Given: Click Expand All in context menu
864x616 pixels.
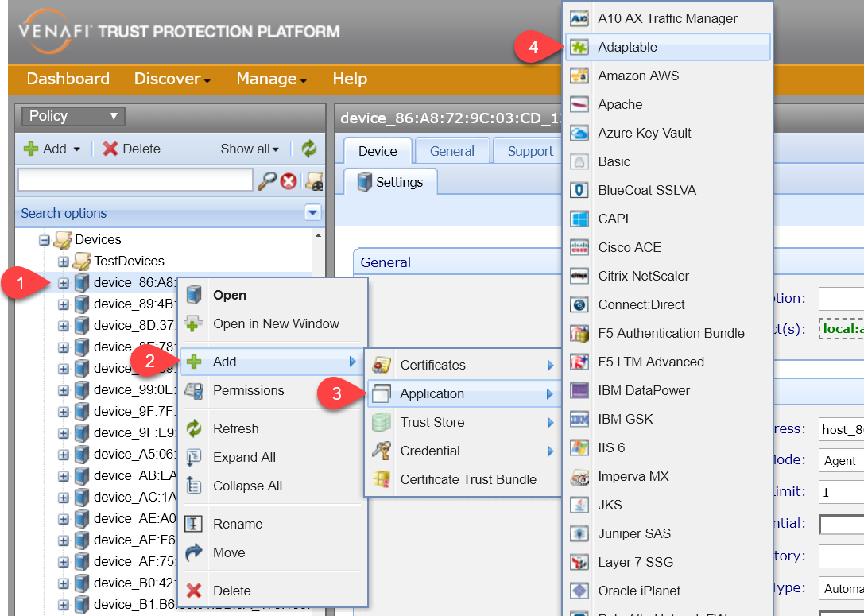Looking at the screenshot, I should [x=244, y=457].
